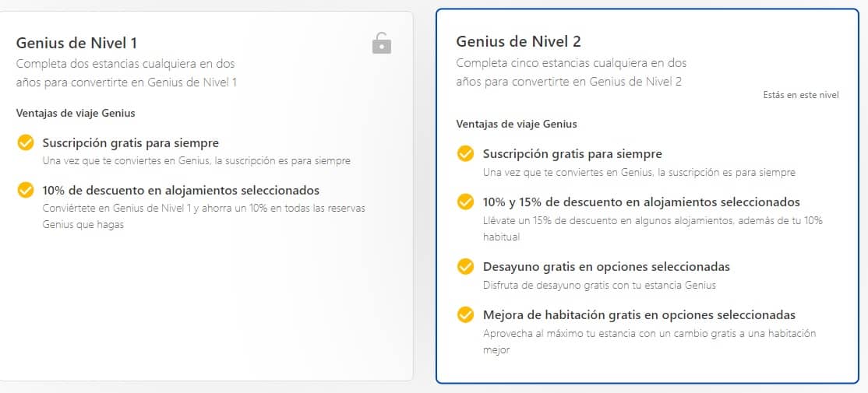Click checkmark next to Nivel 2 Suscripción gratis
This screenshot has width=868, height=393.
coord(465,153)
